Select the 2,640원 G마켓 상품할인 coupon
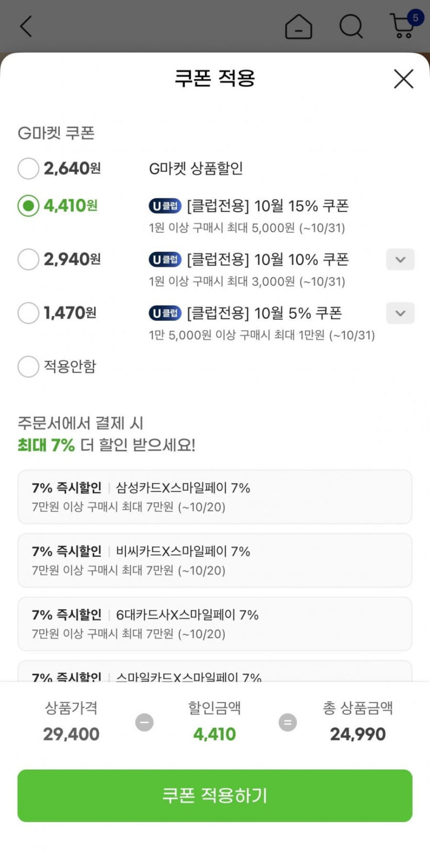430x868 pixels. tap(28, 168)
